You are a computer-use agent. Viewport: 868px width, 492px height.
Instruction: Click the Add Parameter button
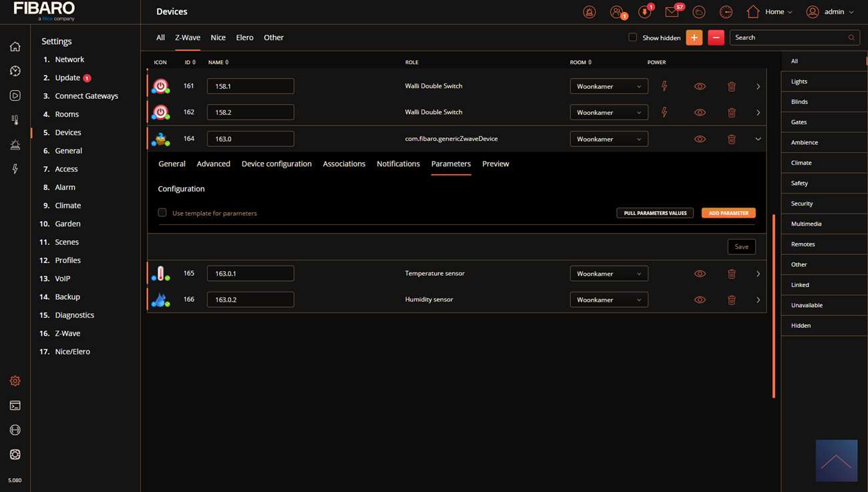coord(728,213)
